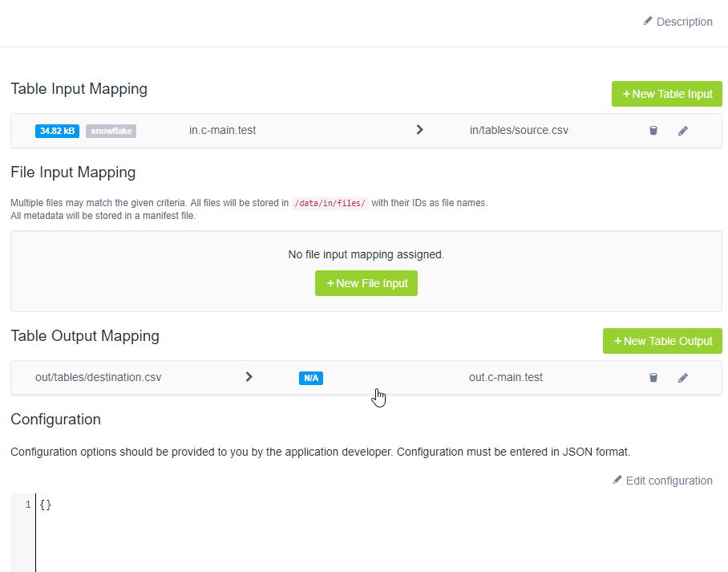728x572 pixels.
Task: Click the File Input Mapping heading
Action: pos(73,172)
